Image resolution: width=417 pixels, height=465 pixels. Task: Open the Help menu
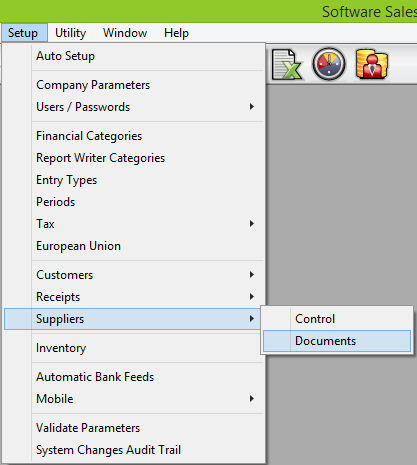tap(176, 33)
